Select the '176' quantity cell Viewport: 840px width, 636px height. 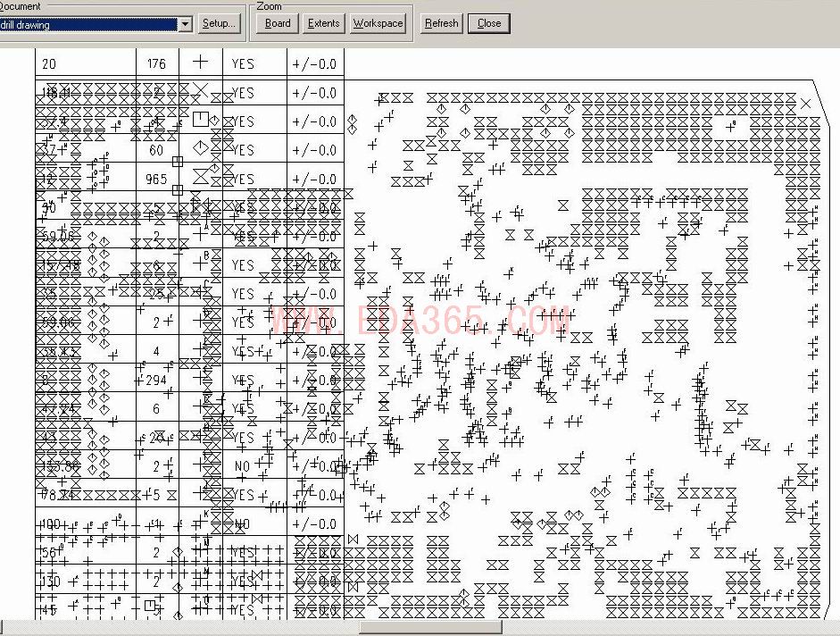click(156, 64)
